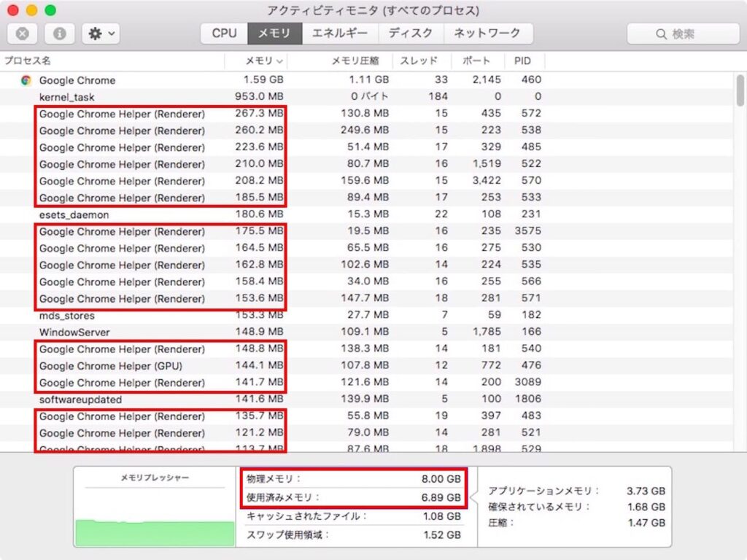Open the gear action menu dropdown
This screenshot has height=560, width=747.
101,34
